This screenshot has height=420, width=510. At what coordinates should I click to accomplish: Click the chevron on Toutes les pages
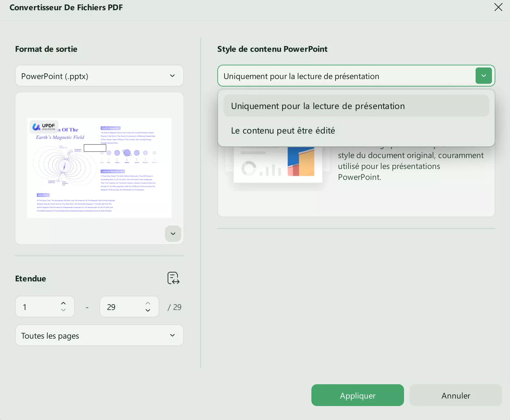coord(172,335)
